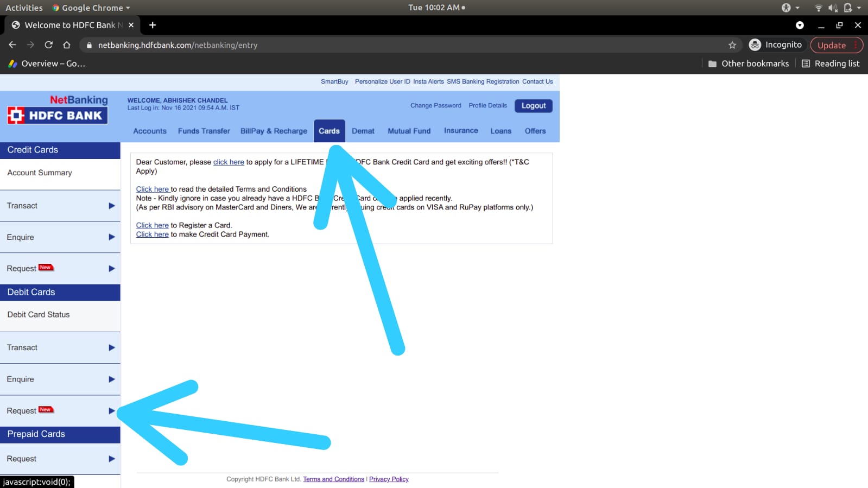Click the Credit Cards section header

pos(60,150)
